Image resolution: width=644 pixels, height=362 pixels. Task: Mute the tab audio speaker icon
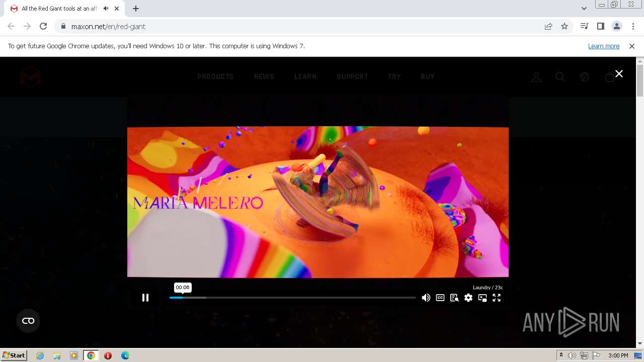tap(106, 9)
